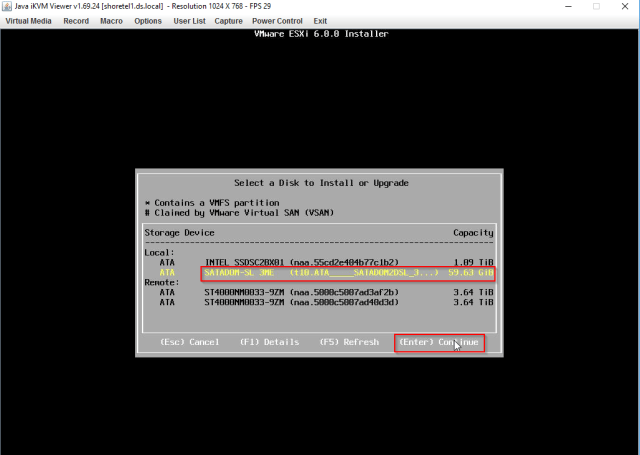Click Exit in the menu bar
This screenshot has height=455, width=640.
click(x=320, y=21)
